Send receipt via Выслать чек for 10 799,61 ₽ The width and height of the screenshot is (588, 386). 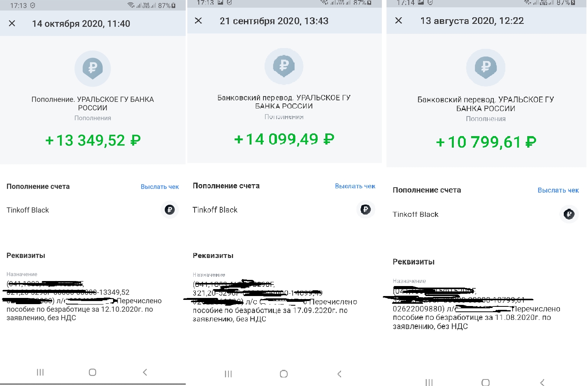tap(558, 190)
